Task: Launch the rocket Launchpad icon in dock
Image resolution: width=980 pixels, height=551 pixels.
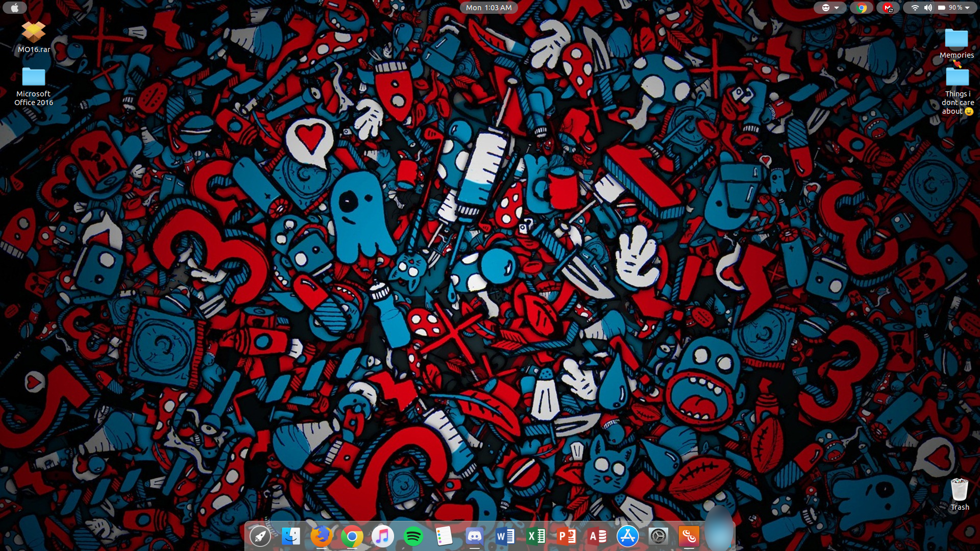Action: 260,536
